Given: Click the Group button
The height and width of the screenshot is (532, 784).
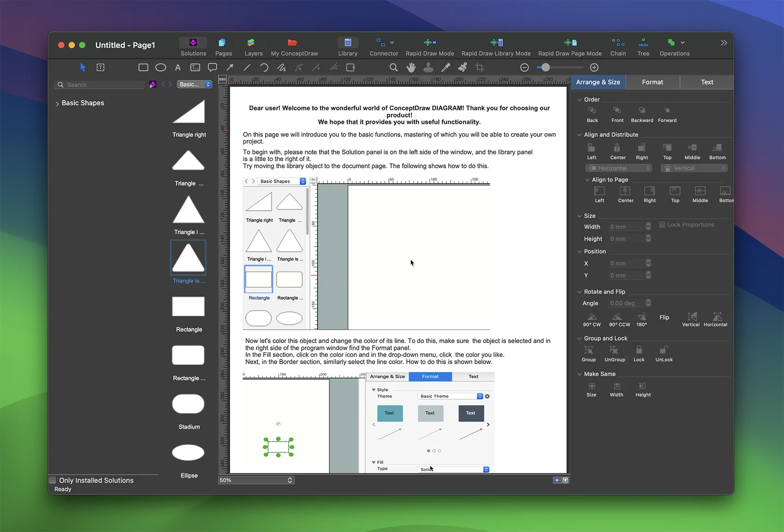Looking at the screenshot, I should [588, 354].
